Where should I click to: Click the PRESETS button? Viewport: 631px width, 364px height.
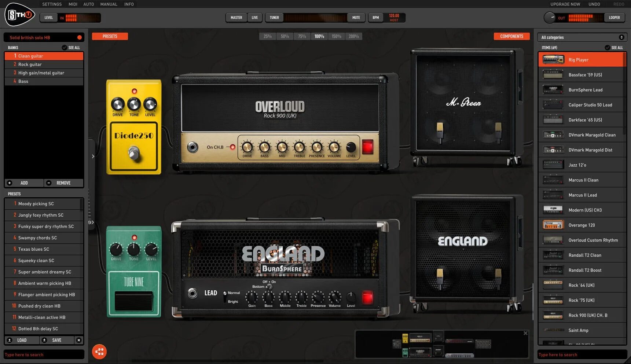click(x=110, y=36)
